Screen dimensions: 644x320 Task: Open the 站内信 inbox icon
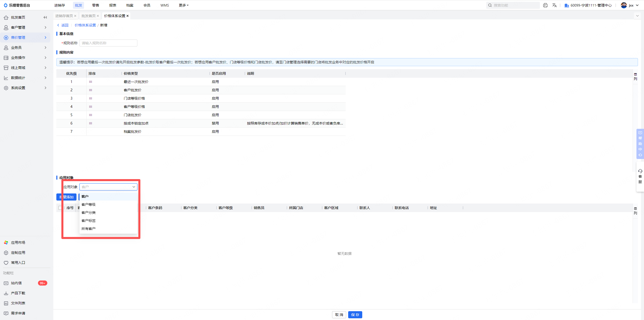(6, 283)
